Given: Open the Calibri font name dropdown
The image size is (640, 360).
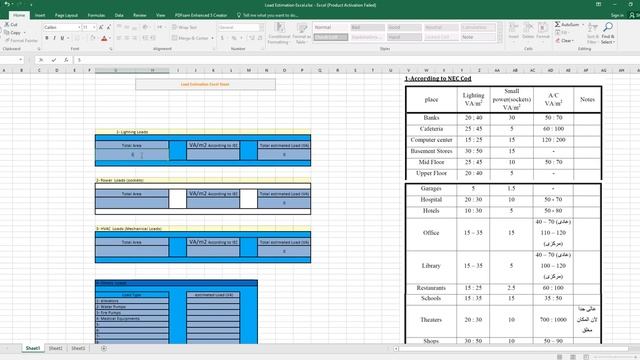Looking at the screenshot, I should 79,27.
